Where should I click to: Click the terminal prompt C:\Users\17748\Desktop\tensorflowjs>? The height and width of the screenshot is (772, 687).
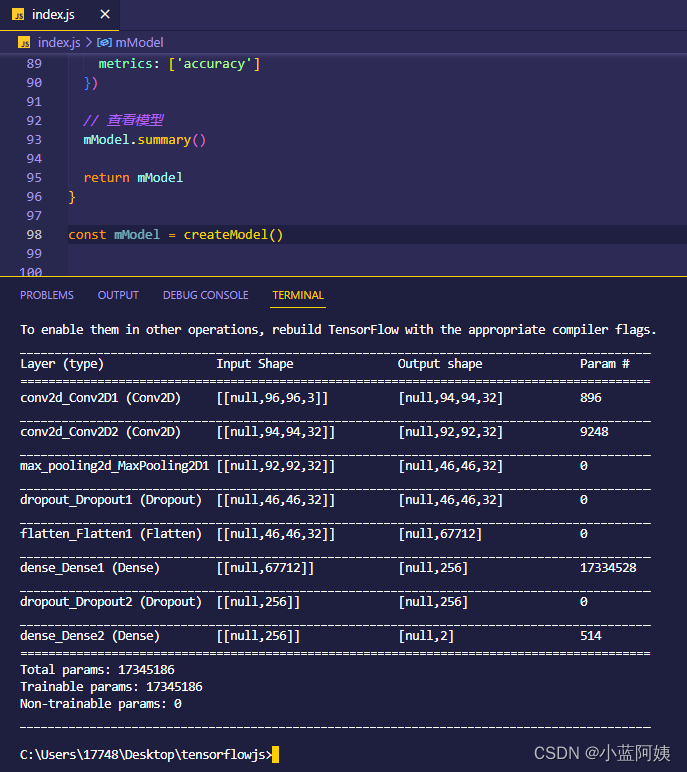click(x=146, y=755)
